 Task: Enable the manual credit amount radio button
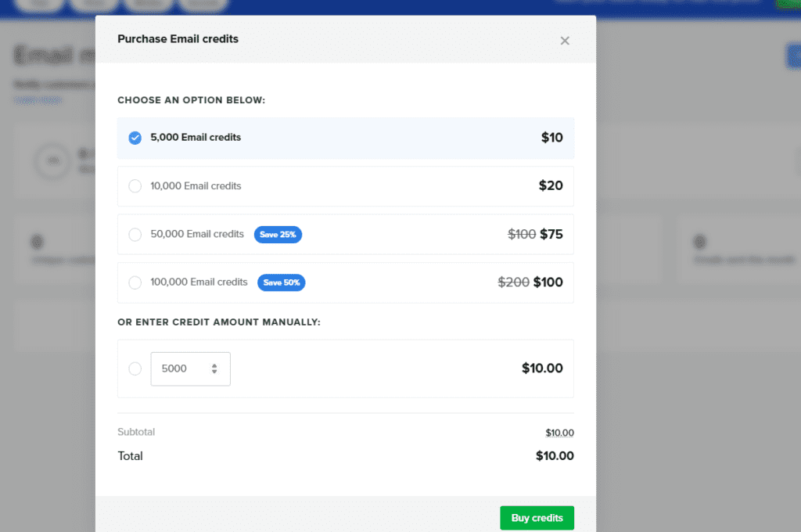click(x=135, y=368)
